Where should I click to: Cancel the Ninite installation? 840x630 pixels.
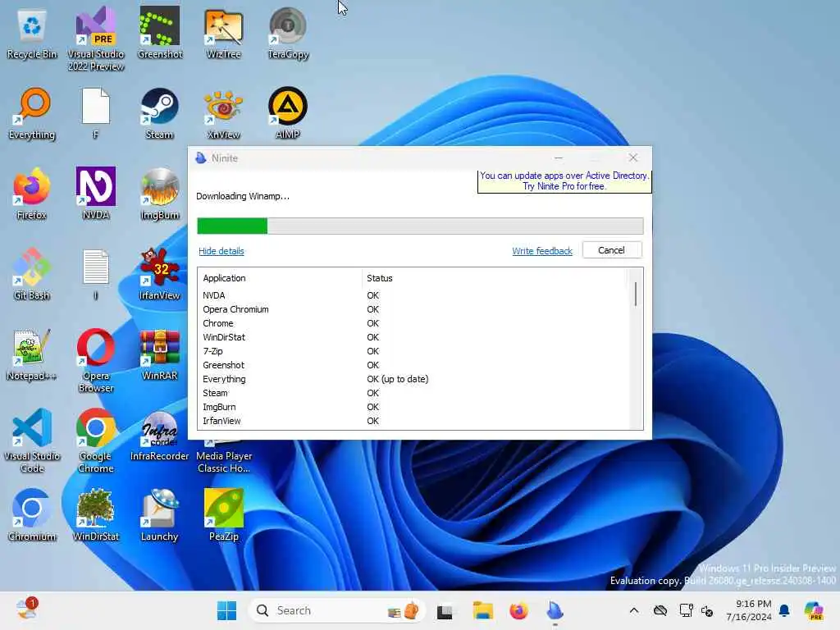click(612, 250)
